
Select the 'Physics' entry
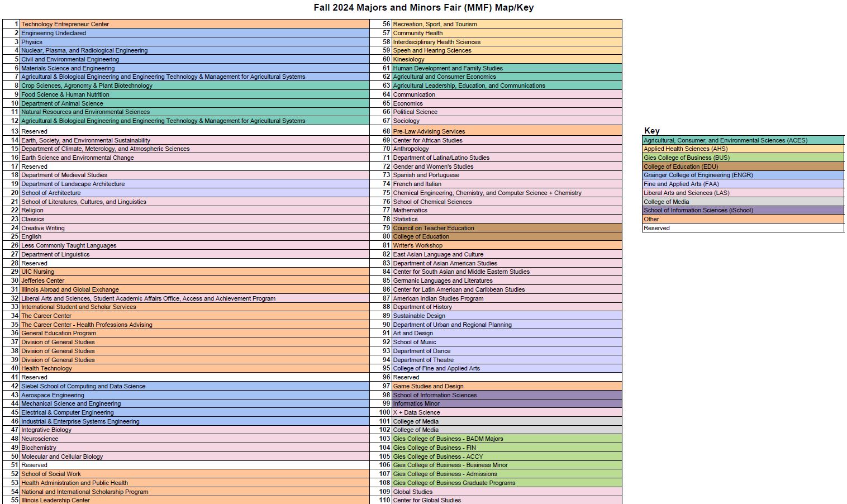point(194,42)
